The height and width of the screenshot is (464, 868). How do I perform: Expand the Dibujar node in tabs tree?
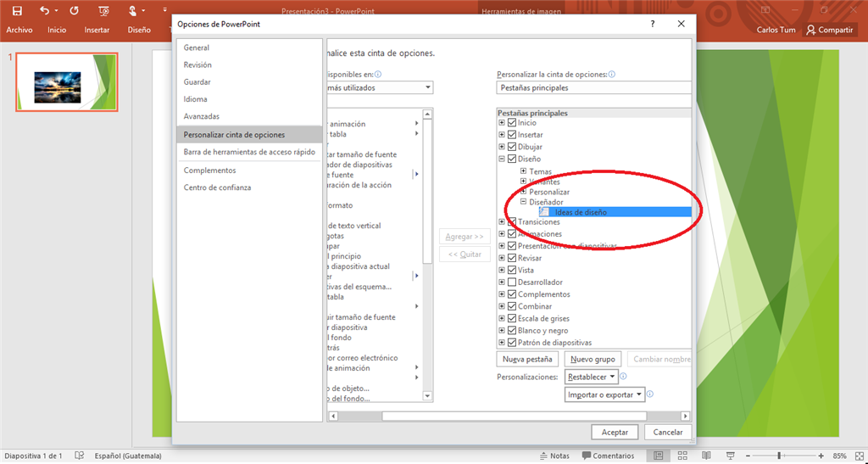pyautogui.click(x=502, y=147)
